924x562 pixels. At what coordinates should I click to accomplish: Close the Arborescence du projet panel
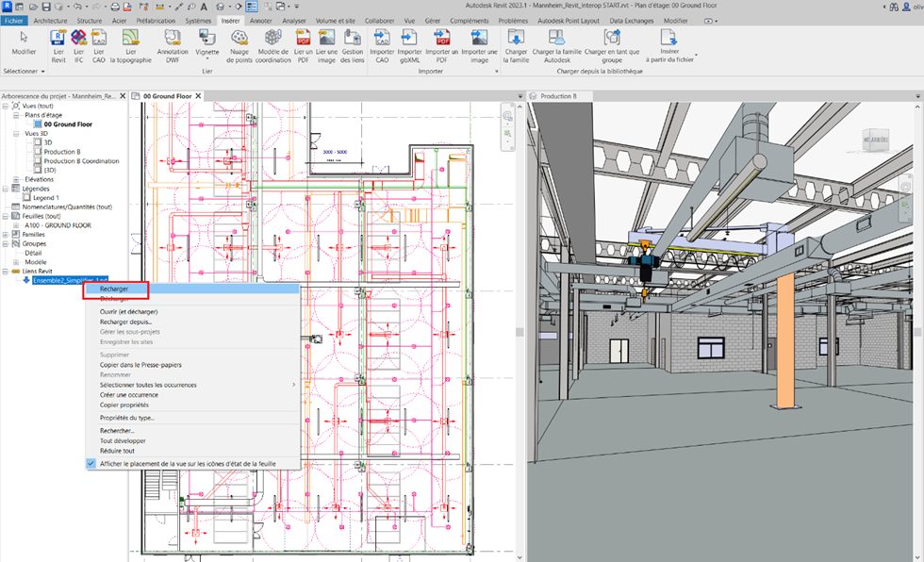[x=123, y=96]
